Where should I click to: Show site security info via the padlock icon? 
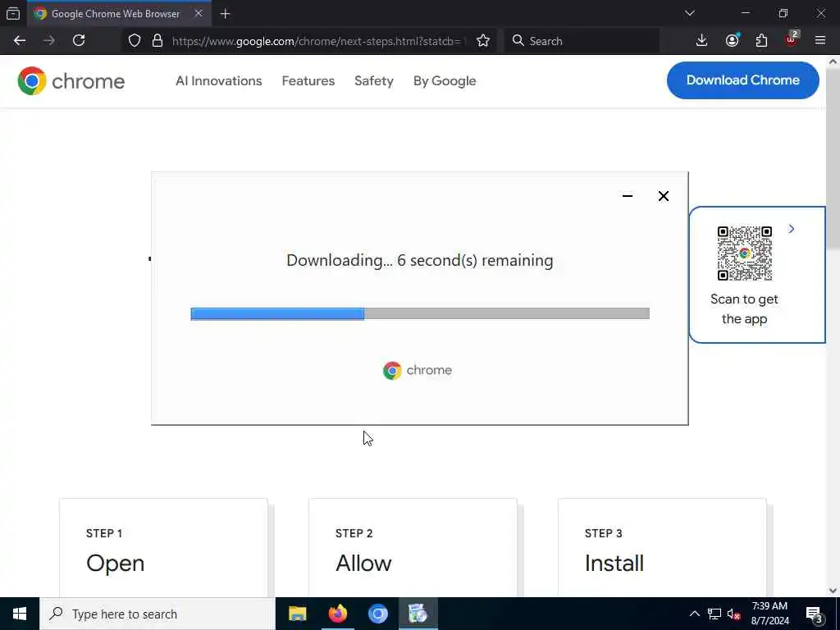pos(157,41)
